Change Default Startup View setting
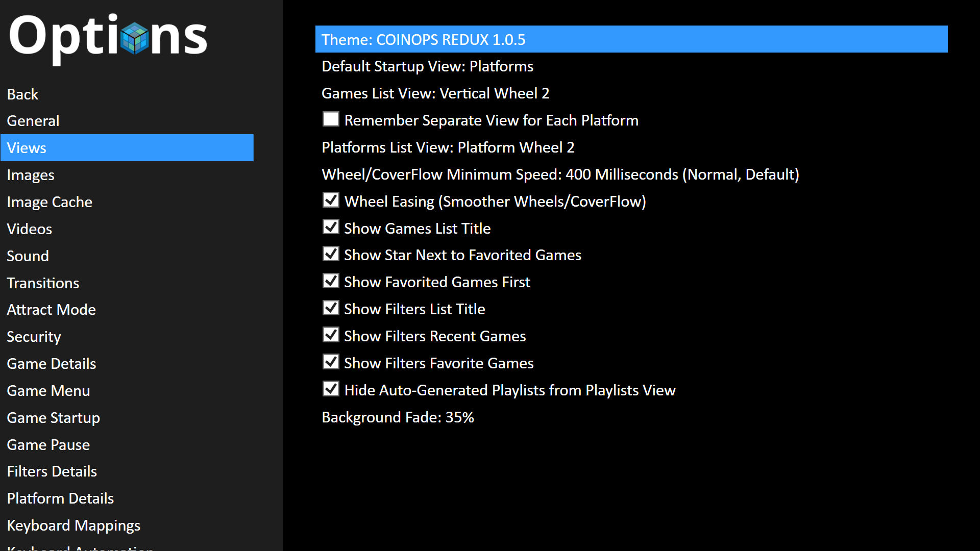This screenshot has height=551, width=980. tap(631, 66)
